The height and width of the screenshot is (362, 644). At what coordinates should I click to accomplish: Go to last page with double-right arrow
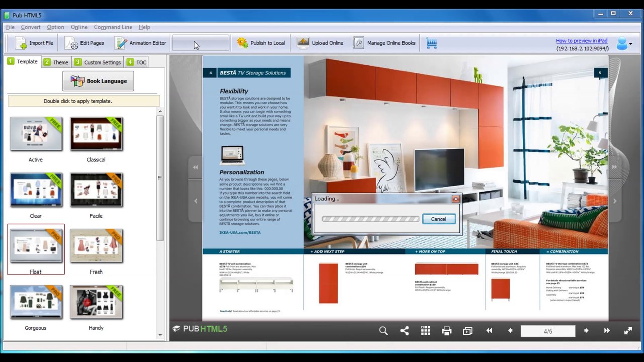pos(607,331)
